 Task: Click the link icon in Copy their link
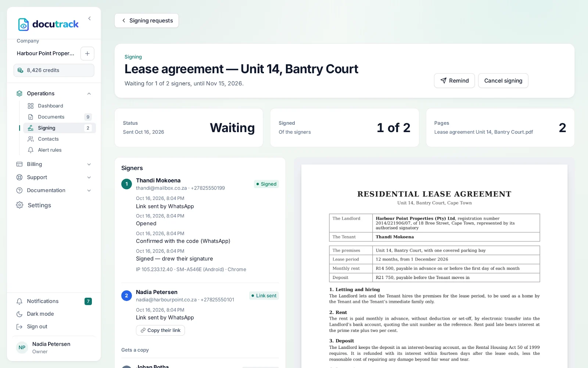point(143,330)
